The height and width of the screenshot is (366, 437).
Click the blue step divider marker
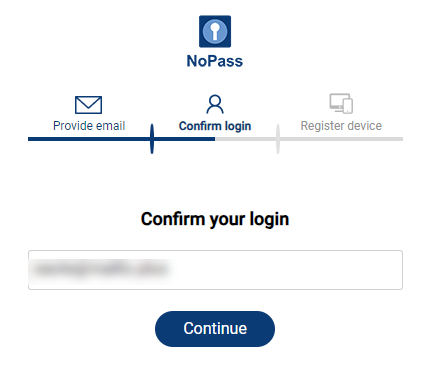pos(152,139)
